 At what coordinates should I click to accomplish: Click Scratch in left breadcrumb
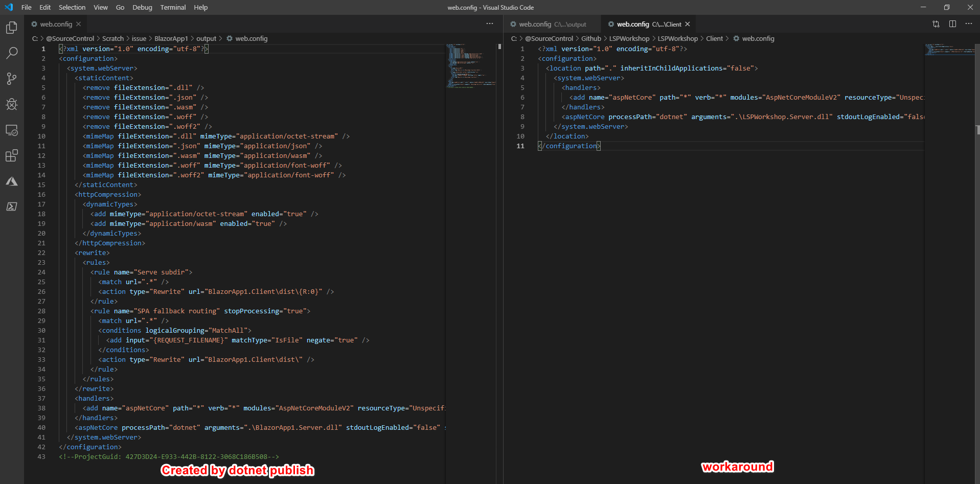pyautogui.click(x=113, y=38)
